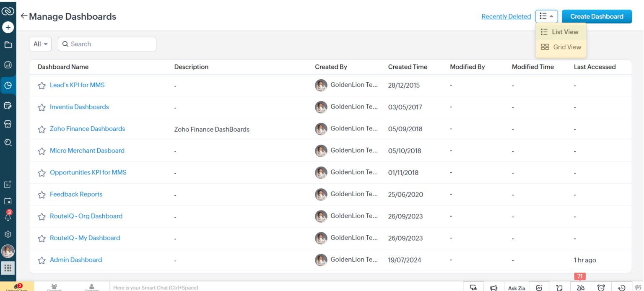Select List View in the view menu
This screenshot has height=291, width=644.
click(561, 32)
